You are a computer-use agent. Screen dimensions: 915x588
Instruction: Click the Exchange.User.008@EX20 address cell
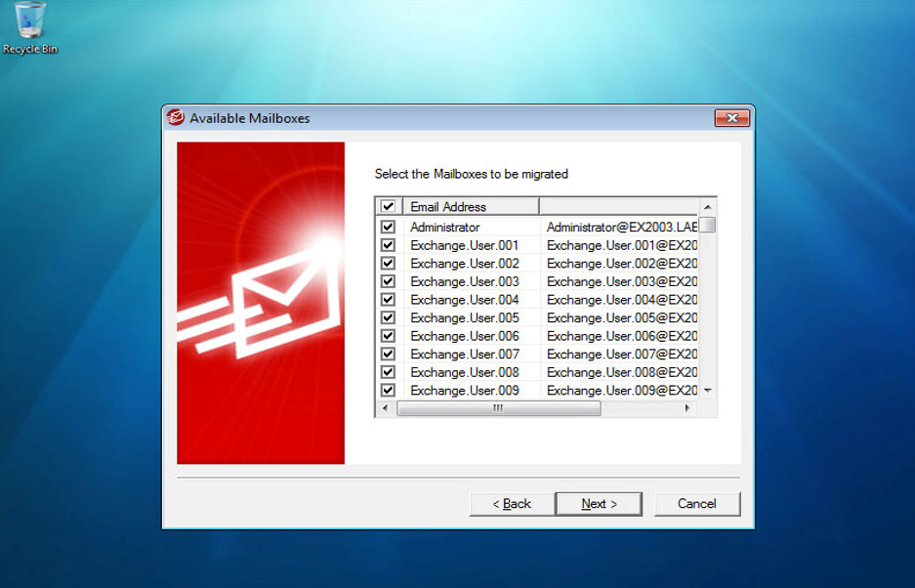point(619,371)
